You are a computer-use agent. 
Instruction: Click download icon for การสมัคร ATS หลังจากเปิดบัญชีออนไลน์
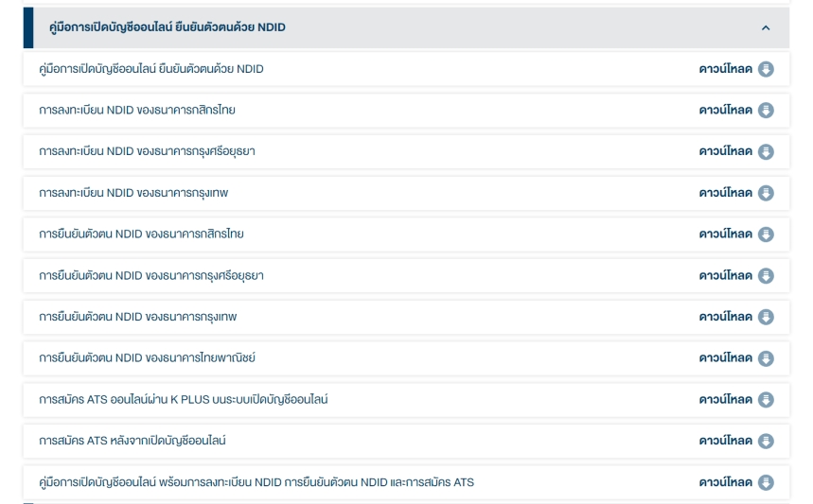point(766,441)
